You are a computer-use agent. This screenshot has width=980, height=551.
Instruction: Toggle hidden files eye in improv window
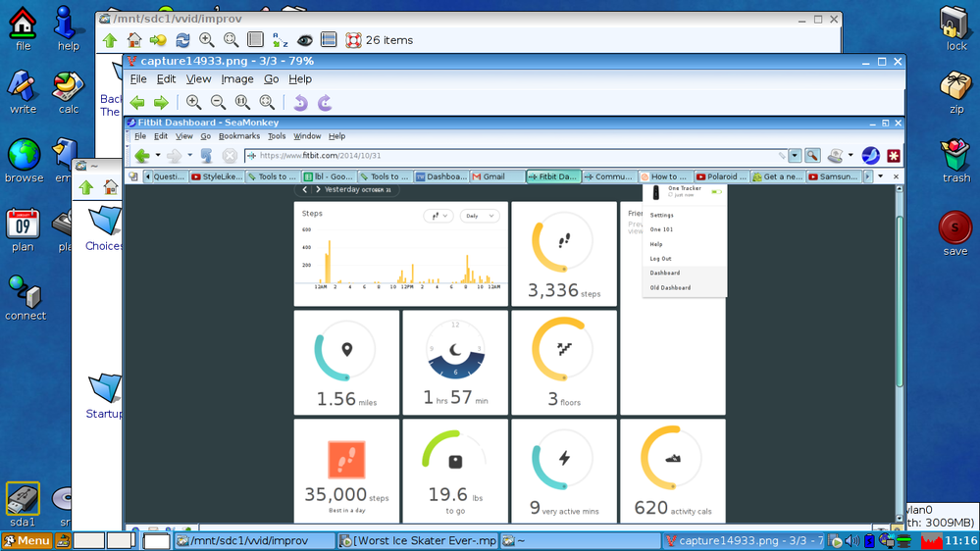[x=304, y=40]
